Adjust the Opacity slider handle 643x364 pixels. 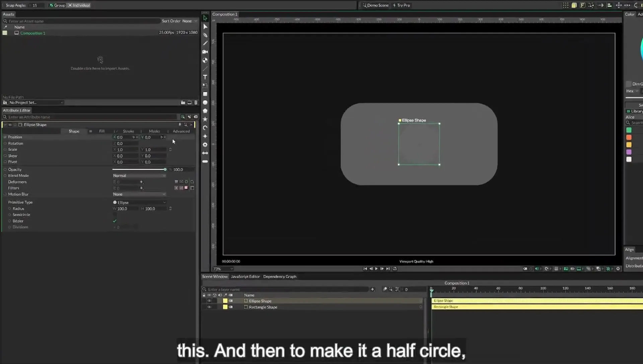165,170
